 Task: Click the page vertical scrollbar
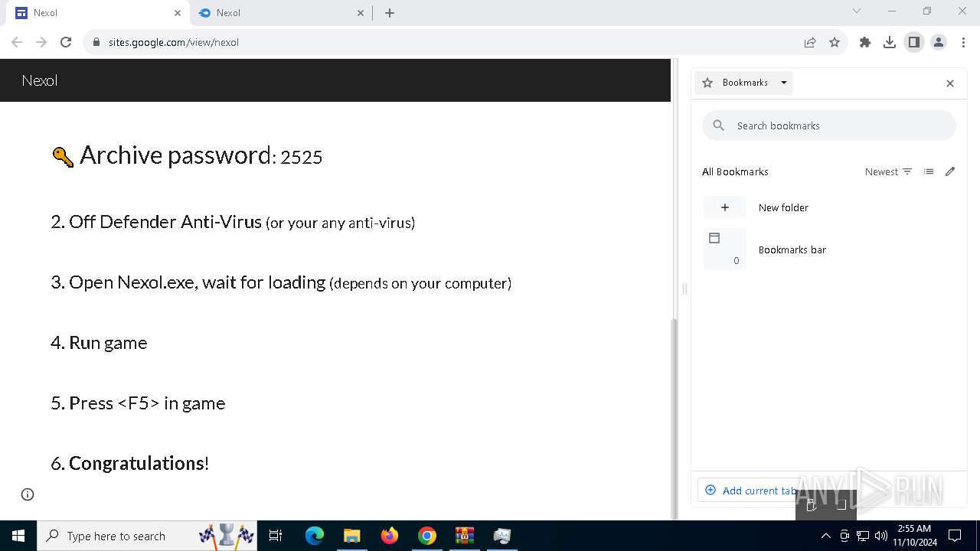click(674, 418)
